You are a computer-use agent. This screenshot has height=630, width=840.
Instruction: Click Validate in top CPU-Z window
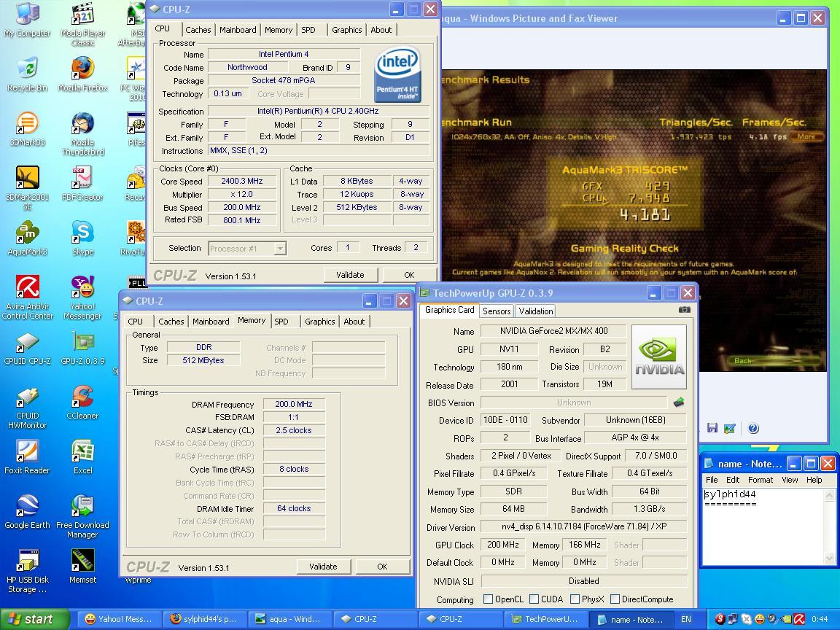pyautogui.click(x=350, y=275)
